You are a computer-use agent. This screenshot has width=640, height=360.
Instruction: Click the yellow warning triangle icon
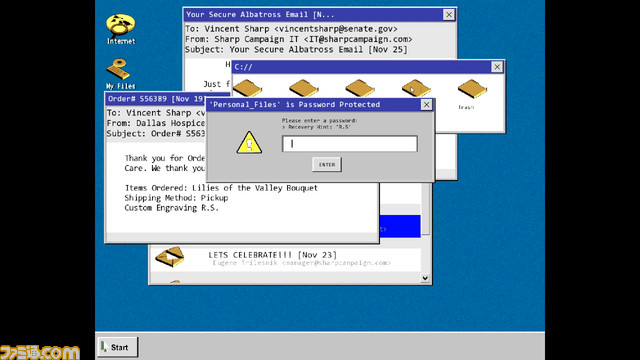pyautogui.click(x=249, y=142)
